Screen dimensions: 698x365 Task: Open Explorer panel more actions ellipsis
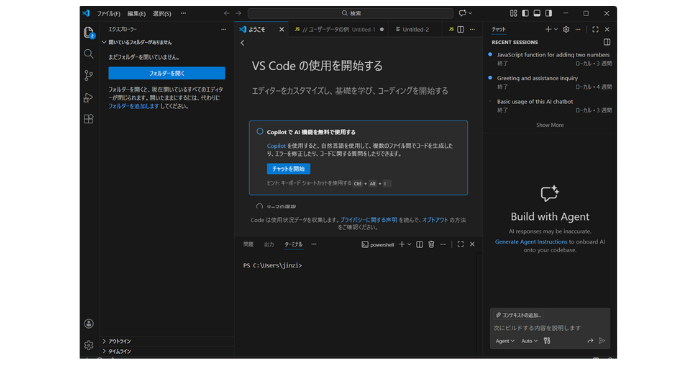223,29
